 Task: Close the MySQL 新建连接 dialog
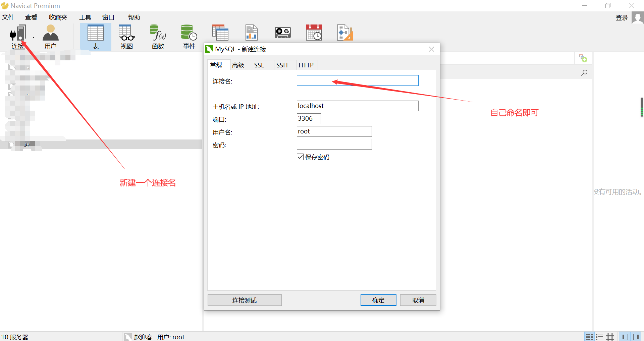pos(431,49)
